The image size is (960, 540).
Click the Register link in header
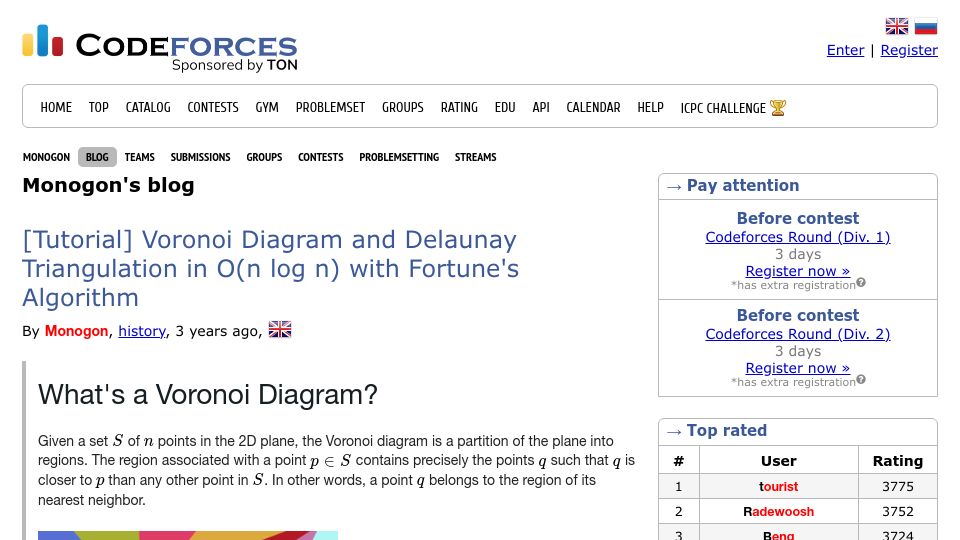pos(909,50)
